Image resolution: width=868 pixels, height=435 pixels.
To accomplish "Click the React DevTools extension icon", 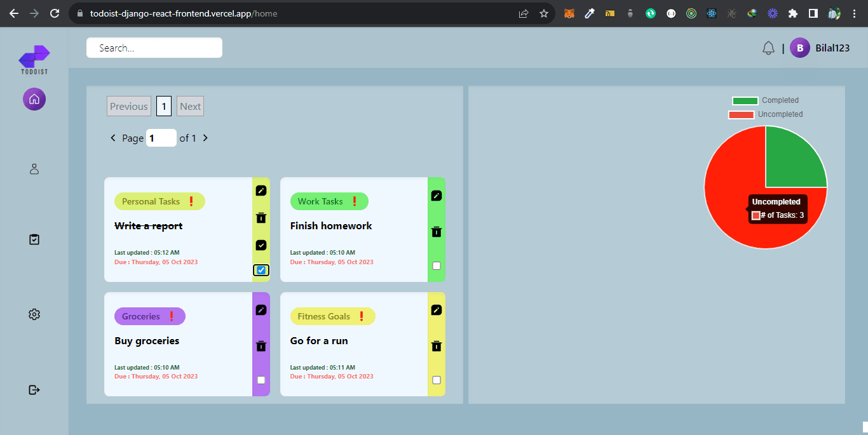I will (712, 13).
